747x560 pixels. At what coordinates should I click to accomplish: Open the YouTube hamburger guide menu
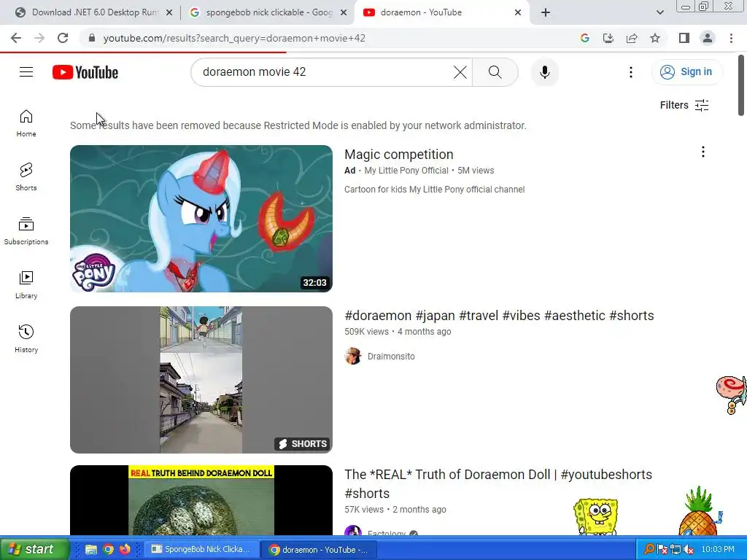pos(26,72)
